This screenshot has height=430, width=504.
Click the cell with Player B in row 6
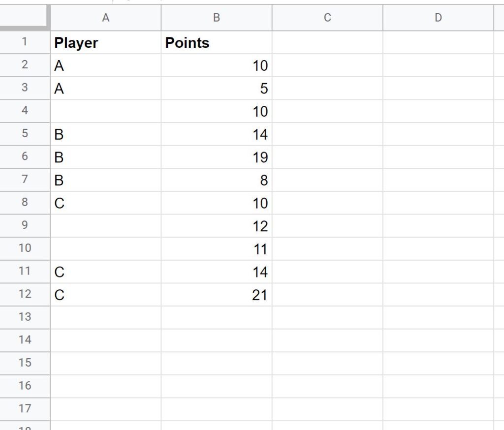[x=105, y=157]
